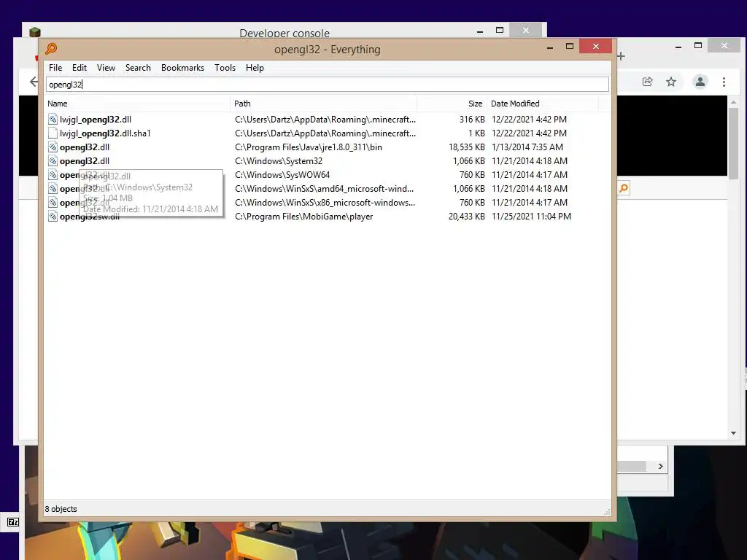
Task: Open the Help menu
Action: (x=255, y=68)
